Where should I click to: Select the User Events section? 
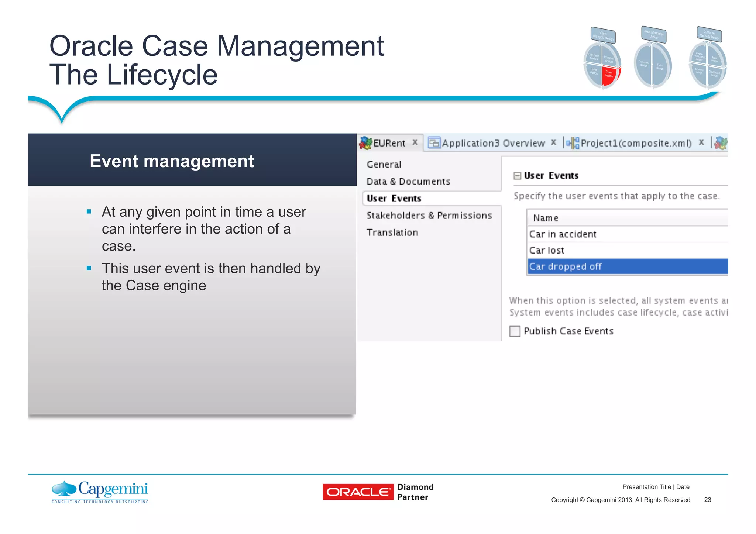(x=432, y=199)
